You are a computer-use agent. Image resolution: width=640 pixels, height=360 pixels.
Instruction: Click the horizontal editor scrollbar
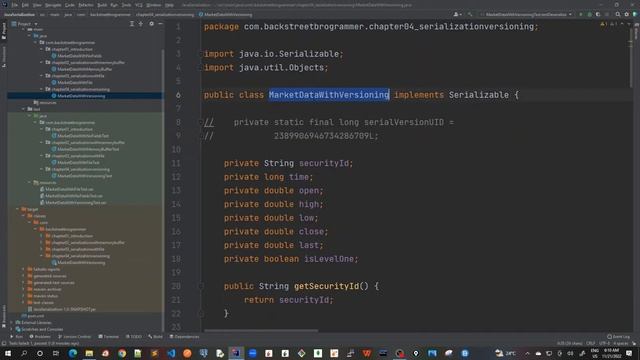pyautogui.click(x=261, y=331)
